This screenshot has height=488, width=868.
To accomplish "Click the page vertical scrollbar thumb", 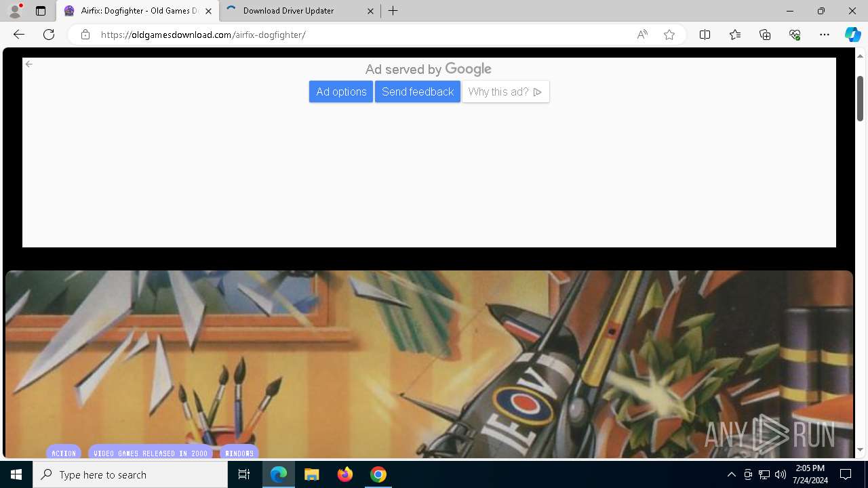I will pyautogui.click(x=860, y=98).
